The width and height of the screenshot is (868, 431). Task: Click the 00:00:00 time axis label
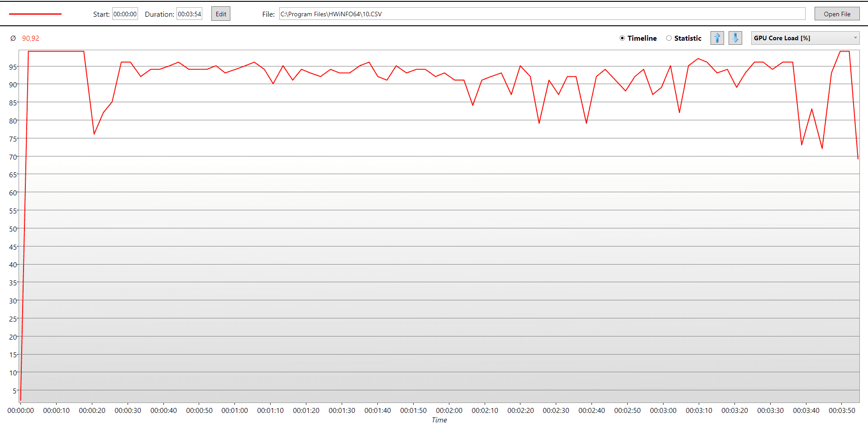(21, 411)
